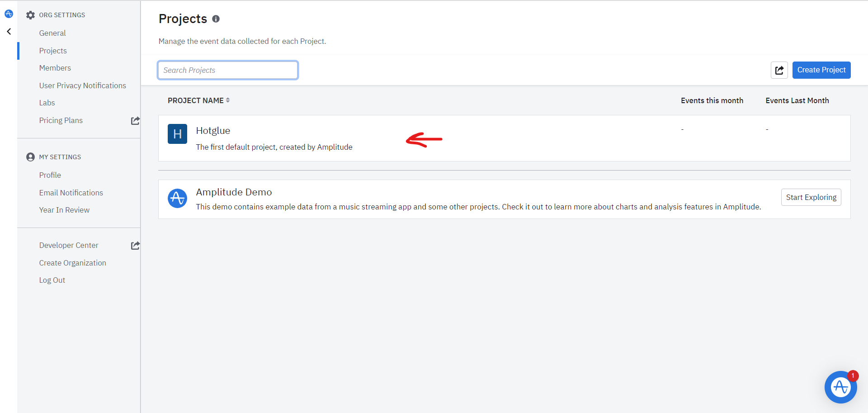Click the Amplitude Demo project title

[234, 192]
